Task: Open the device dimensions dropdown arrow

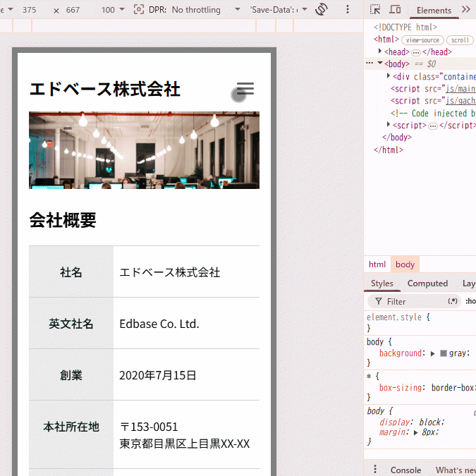Action: (11, 9)
